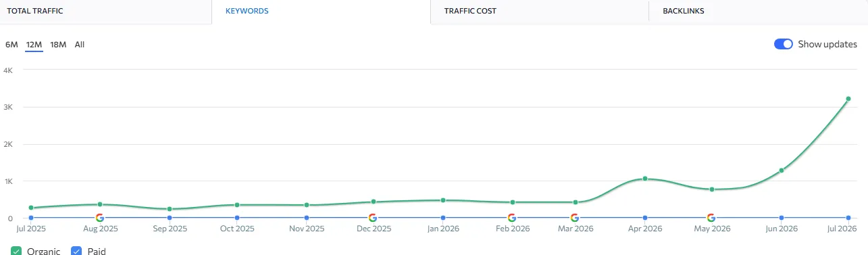The height and width of the screenshot is (255, 868).
Task: Click the paid data point for Jul 2025
Action: pos(31,218)
